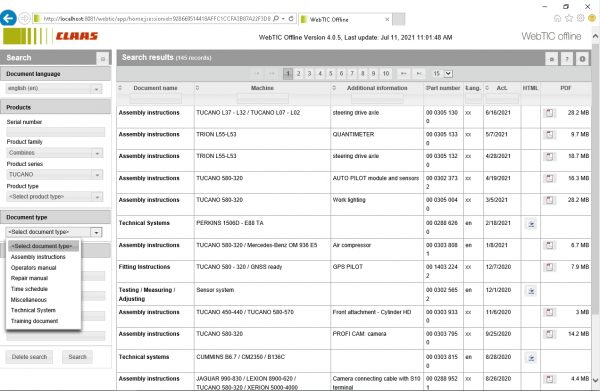This screenshot has height=391, width=600.
Task: Go to results page 5
Action: tap(331, 73)
